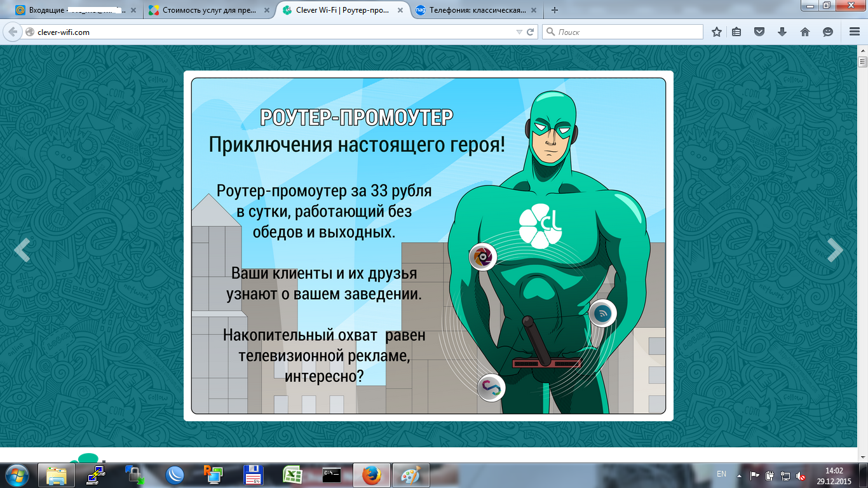Screen dimensions: 868x488
Task: Show hidden system tray icons
Action: tap(739, 475)
